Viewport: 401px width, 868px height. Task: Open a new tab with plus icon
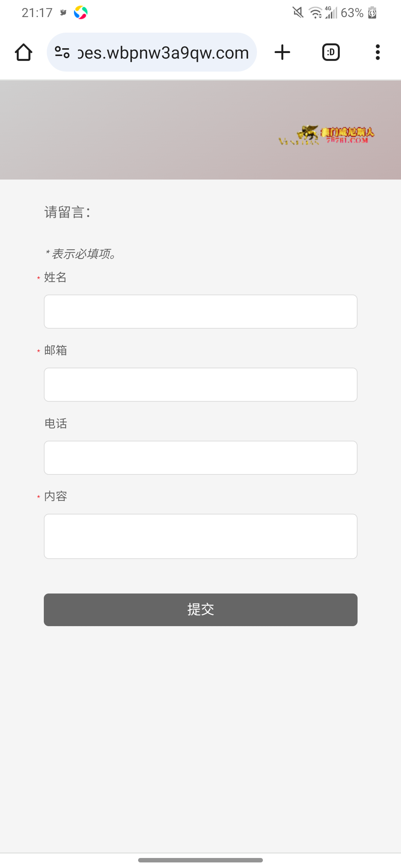tap(282, 52)
